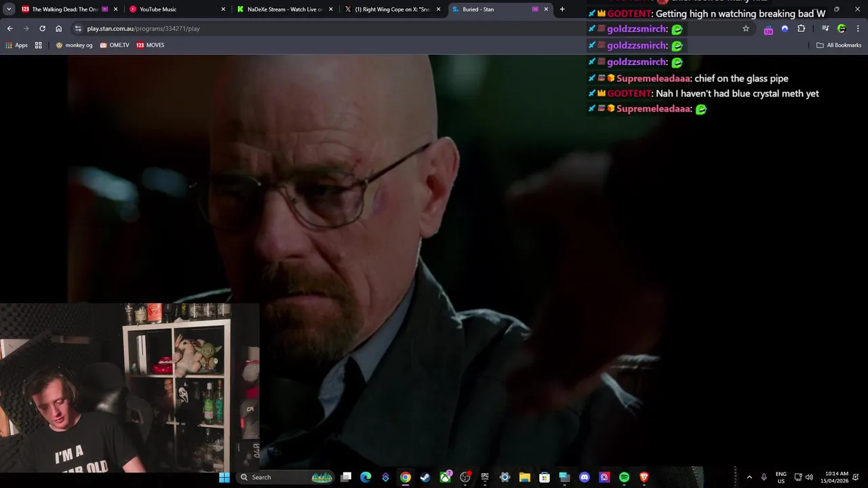Open the purple 120 extension icon
The width and height of the screenshot is (868, 488).
768,29
